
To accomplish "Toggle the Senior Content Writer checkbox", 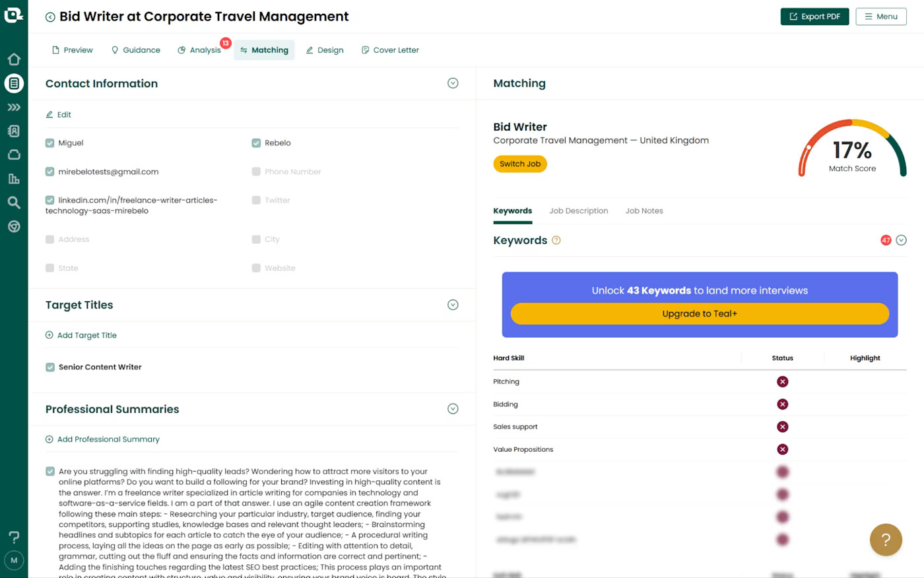I will (x=50, y=367).
